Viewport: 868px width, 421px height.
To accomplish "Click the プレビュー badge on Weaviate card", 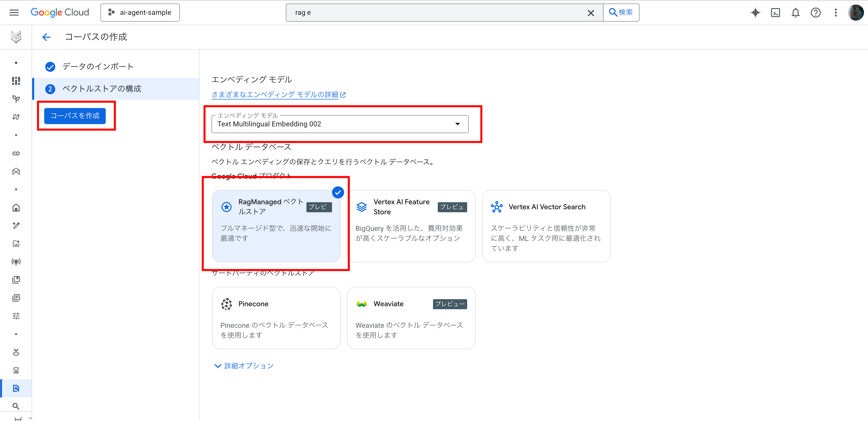I will tap(450, 304).
